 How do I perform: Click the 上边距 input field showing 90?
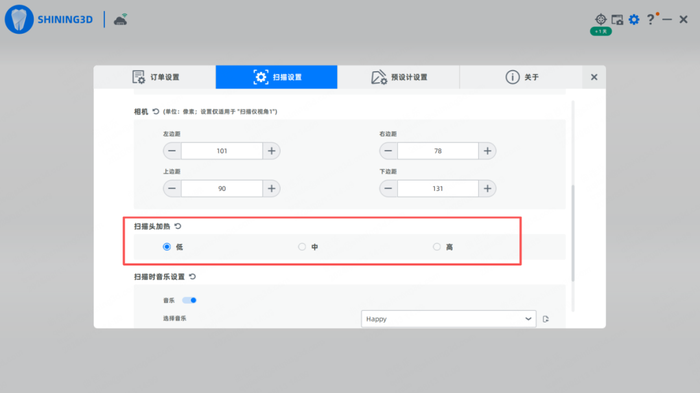(222, 188)
